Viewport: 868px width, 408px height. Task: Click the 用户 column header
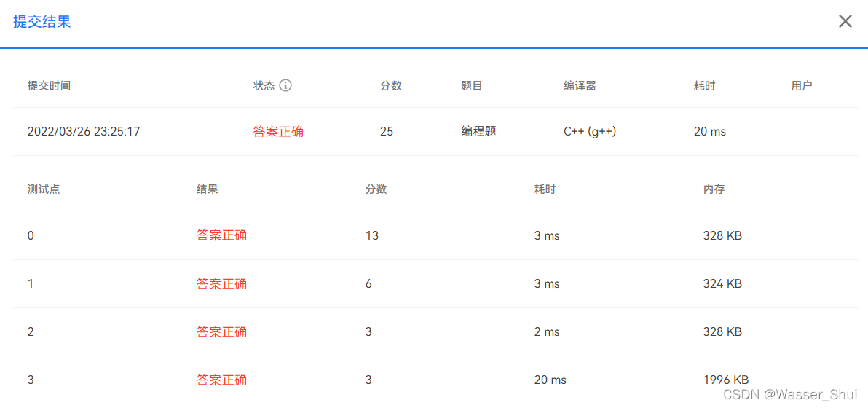coord(802,86)
